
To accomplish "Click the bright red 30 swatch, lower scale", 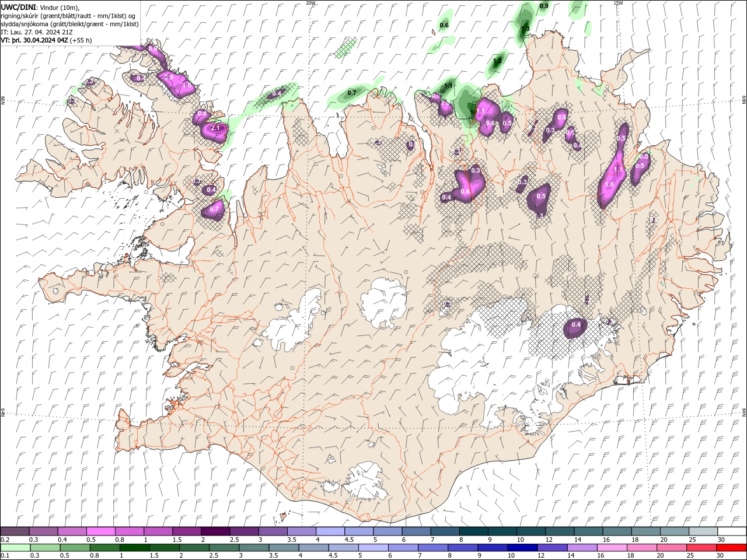I will (731, 548).
